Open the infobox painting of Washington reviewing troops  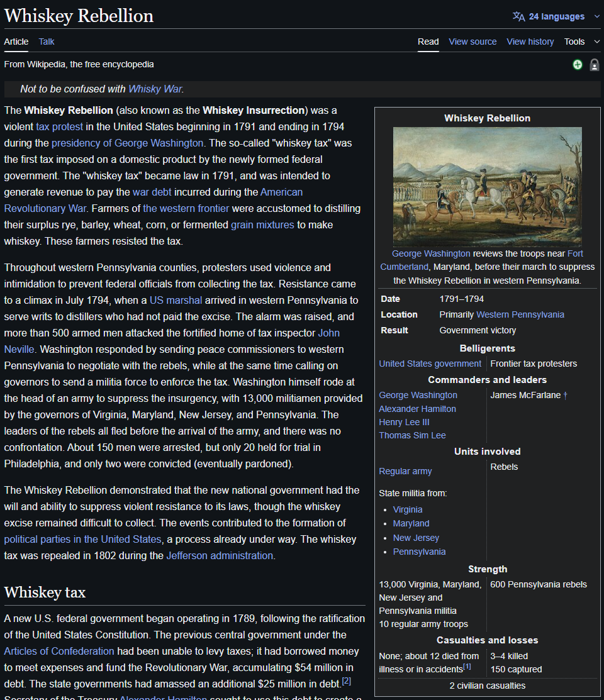tap(488, 187)
